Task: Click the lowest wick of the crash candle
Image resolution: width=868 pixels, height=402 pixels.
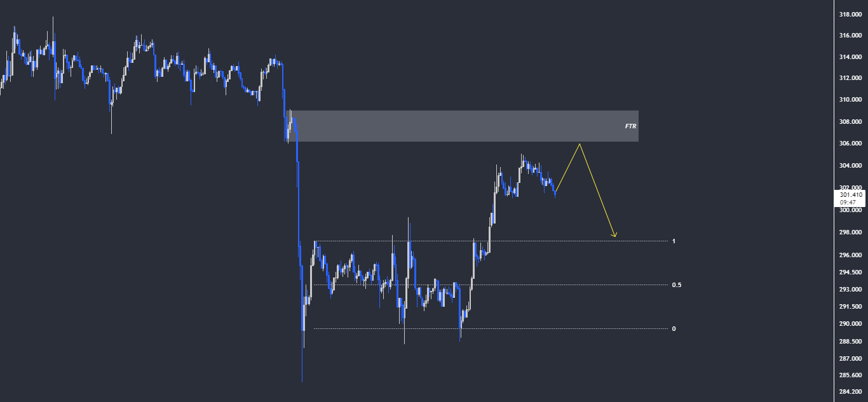Action: [x=302, y=380]
